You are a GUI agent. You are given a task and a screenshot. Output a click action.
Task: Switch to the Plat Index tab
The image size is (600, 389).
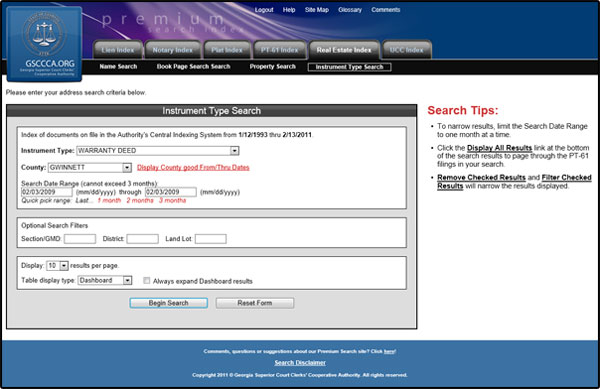click(x=227, y=50)
